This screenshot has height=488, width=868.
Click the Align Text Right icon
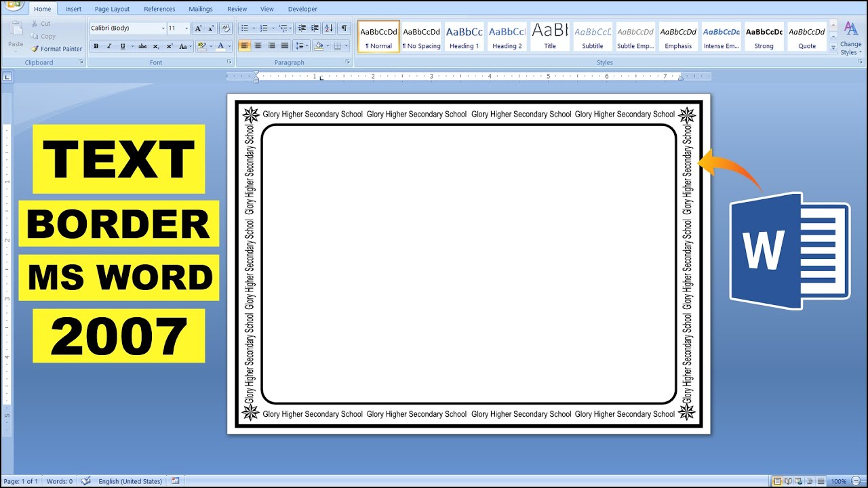pyautogui.click(x=271, y=46)
